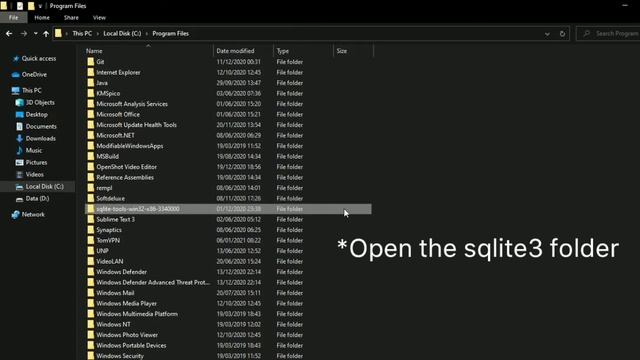Click the VideoLAN folder icon
640x360 pixels.
[x=91, y=261]
